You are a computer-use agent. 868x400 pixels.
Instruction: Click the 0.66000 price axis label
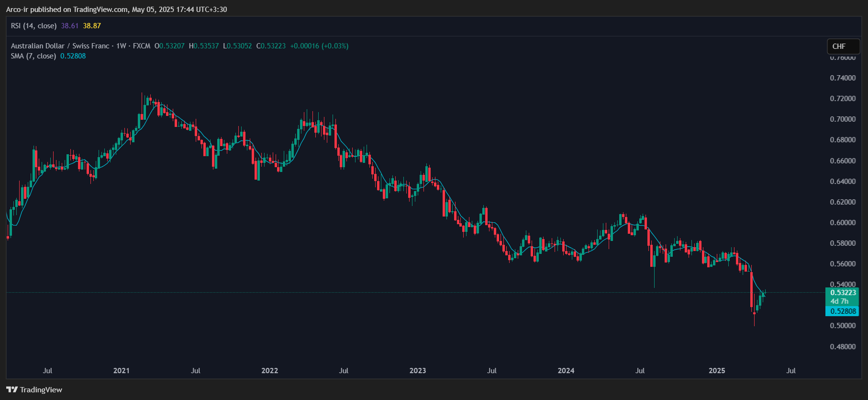[x=843, y=161]
